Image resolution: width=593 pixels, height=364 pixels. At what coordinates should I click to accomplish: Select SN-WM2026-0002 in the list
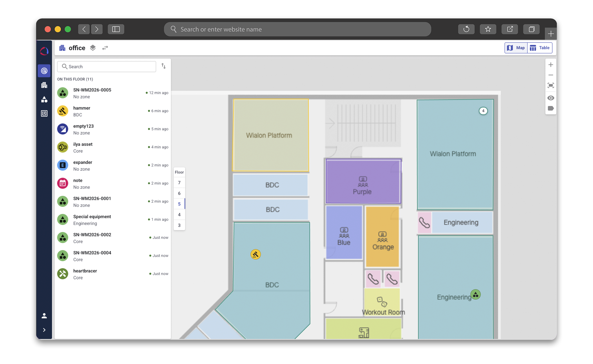(113, 238)
